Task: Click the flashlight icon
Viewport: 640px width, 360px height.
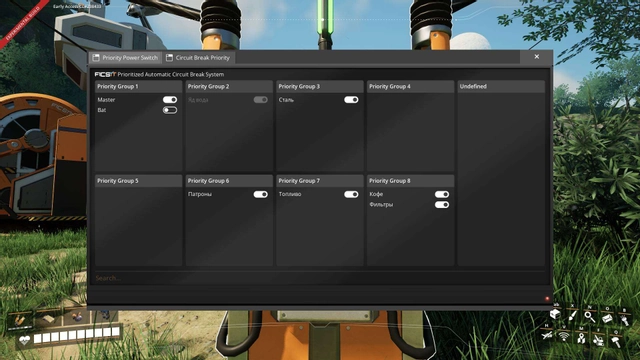Action: [625, 320]
